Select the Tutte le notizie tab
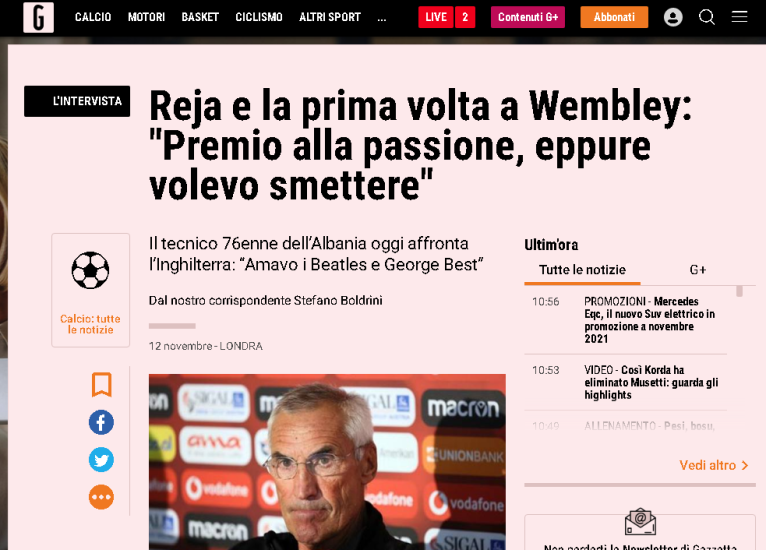This screenshot has width=766, height=550. pyautogui.click(x=582, y=270)
